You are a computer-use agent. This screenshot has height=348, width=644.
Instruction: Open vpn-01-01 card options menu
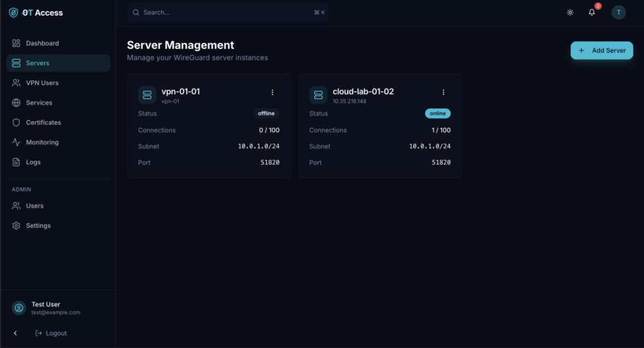[272, 93]
